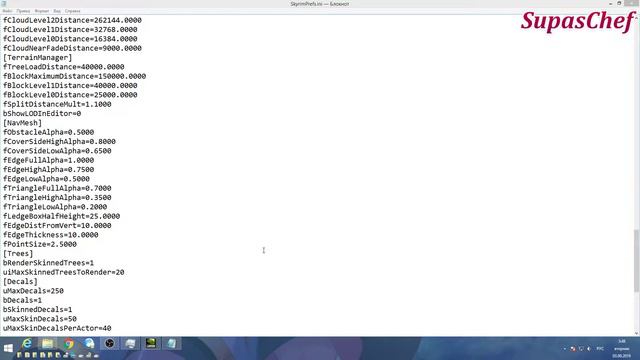Open the Формат (Format) menu
The height and width of the screenshot is (360, 640).
click(42, 11)
